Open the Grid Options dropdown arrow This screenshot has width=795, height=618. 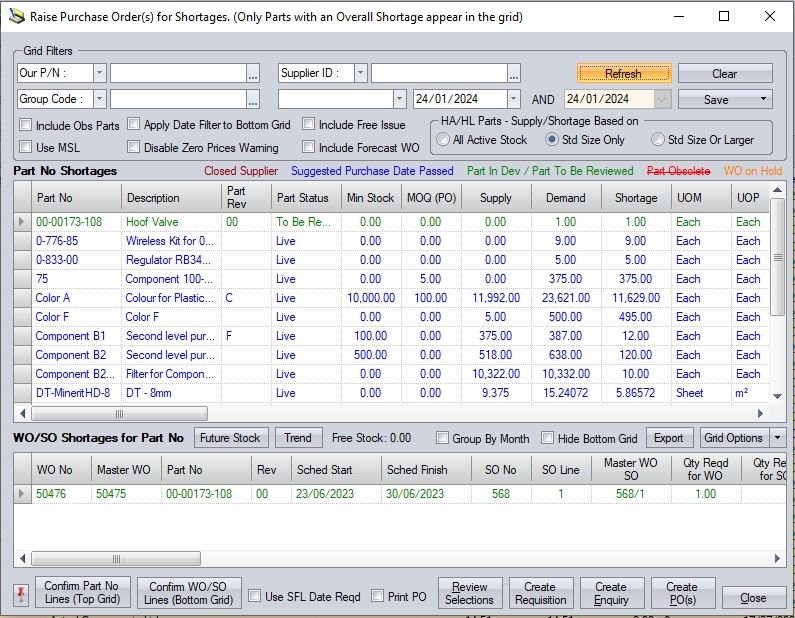click(x=778, y=438)
